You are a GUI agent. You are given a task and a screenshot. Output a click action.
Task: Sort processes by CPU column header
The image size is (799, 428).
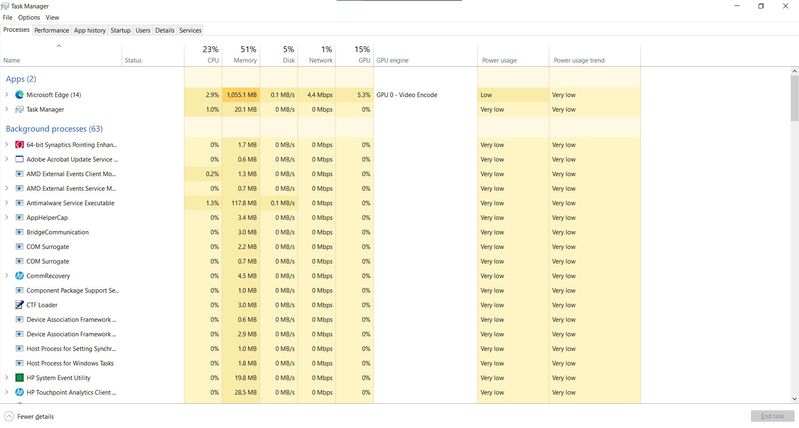pos(212,60)
